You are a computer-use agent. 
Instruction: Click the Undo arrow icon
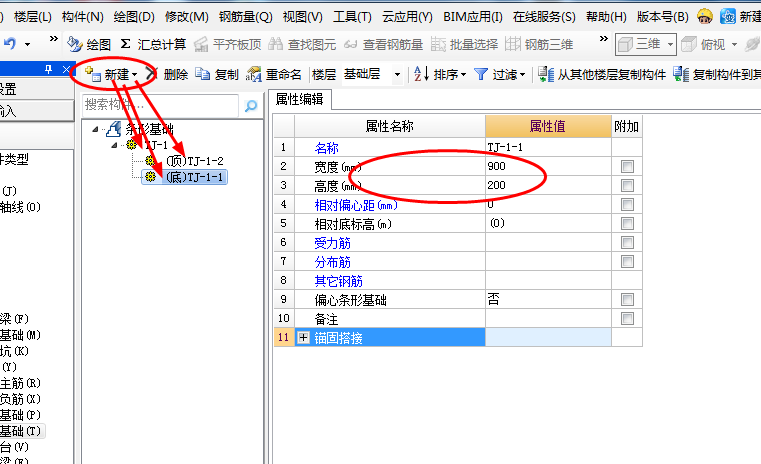(10, 44)
